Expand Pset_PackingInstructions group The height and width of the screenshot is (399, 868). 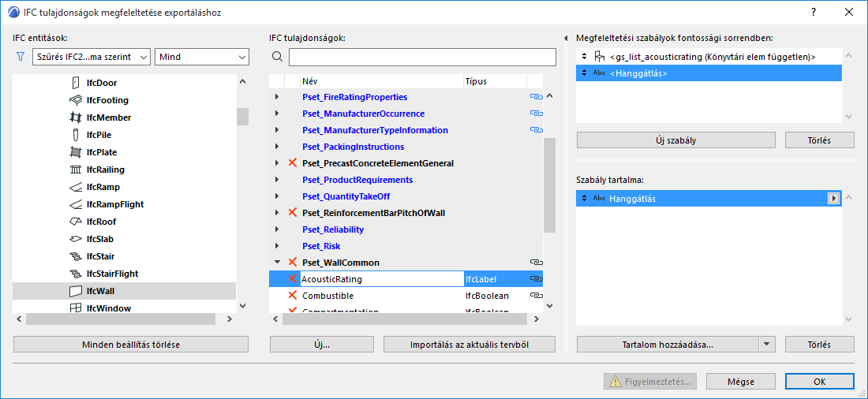[x=277, y=147]
